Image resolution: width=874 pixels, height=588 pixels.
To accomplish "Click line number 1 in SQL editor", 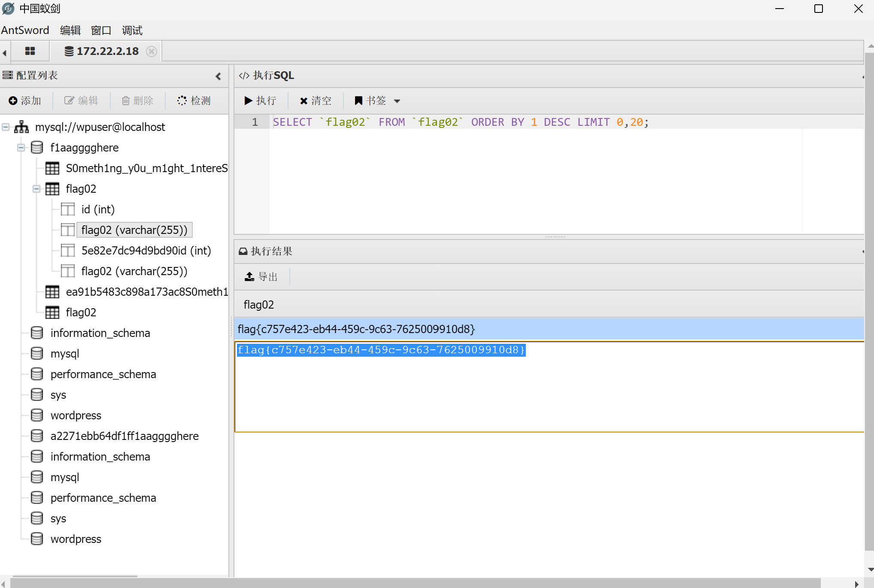I will point(255,122).
